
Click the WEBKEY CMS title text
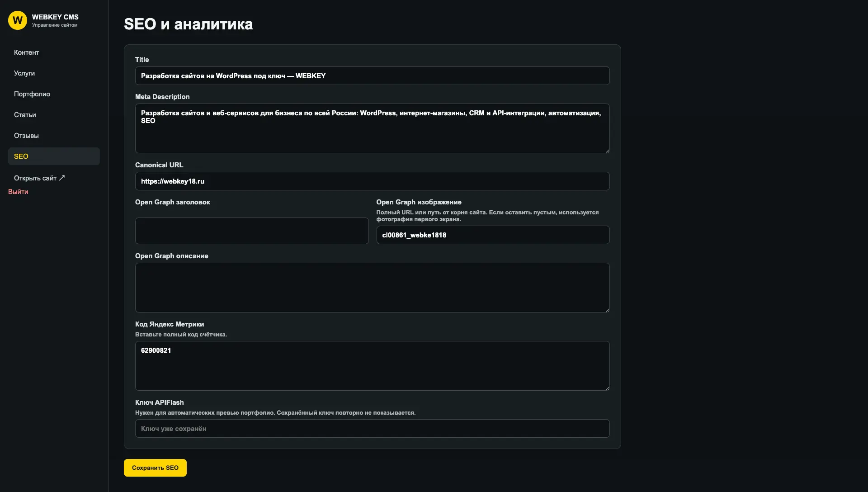point(55,17)
